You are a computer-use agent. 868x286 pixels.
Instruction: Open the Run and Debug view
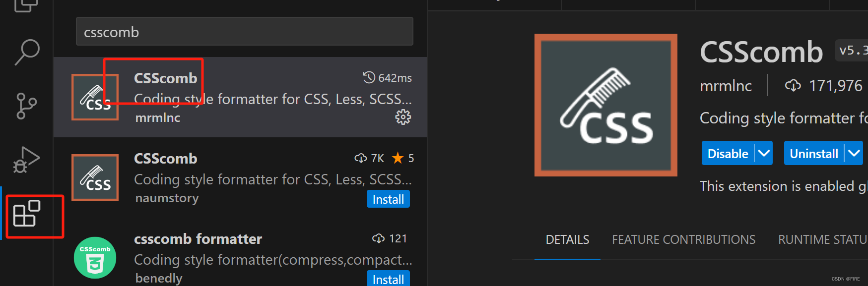coord(26,160)
